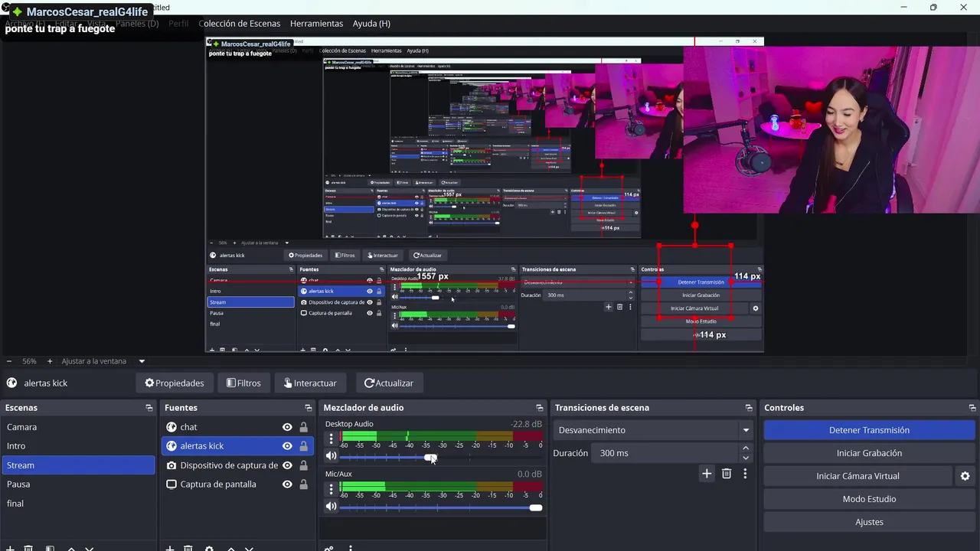The height and width of the screenshot is (551, 980).
Task: Select the Camara scene
Action: pos(78,427)
